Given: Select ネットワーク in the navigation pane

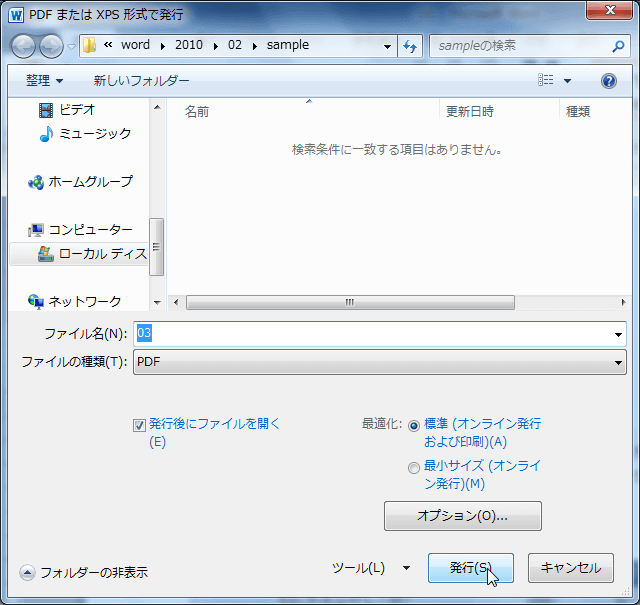Looking at the screenshot, I should click(x=74, y=302).
